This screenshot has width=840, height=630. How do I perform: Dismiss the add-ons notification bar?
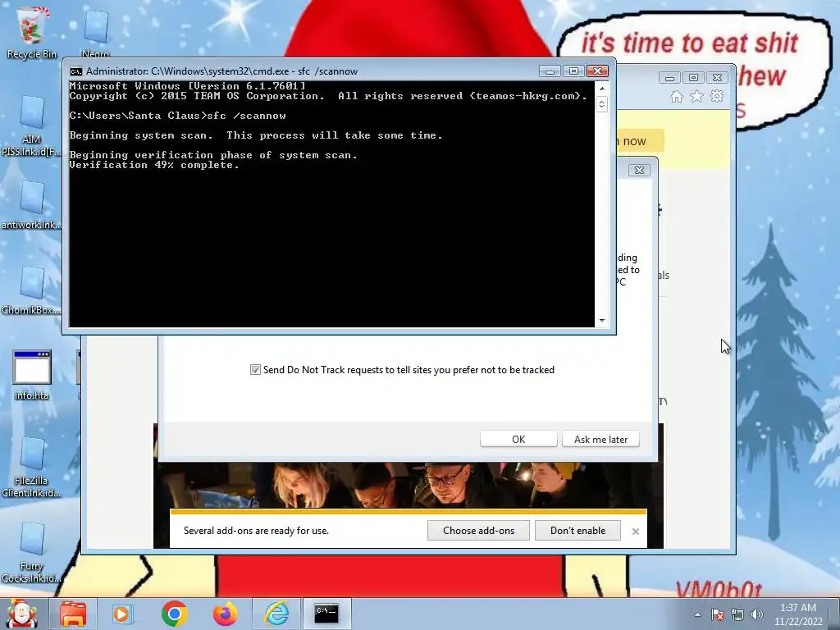tap(636, 532)
